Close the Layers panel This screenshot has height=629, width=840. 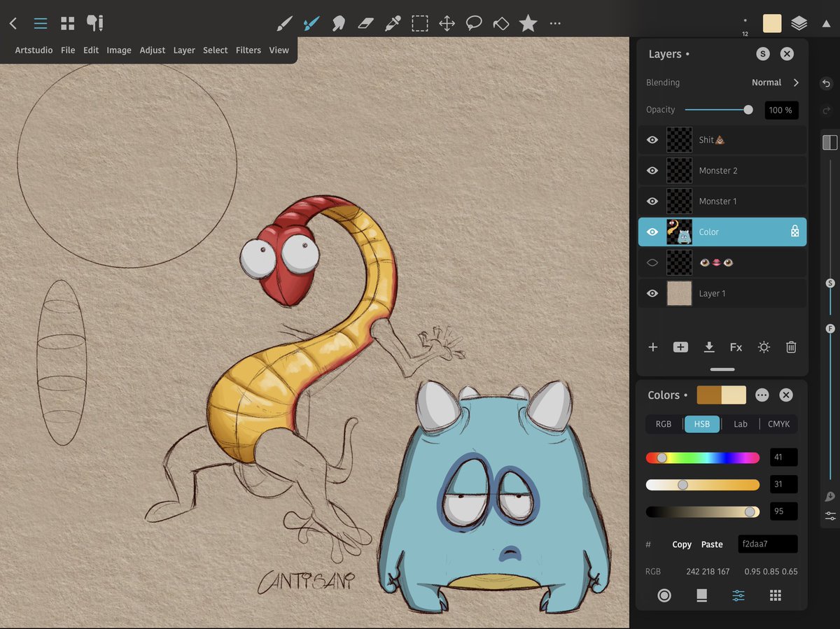pyautogui.click(x=787, y=54)
